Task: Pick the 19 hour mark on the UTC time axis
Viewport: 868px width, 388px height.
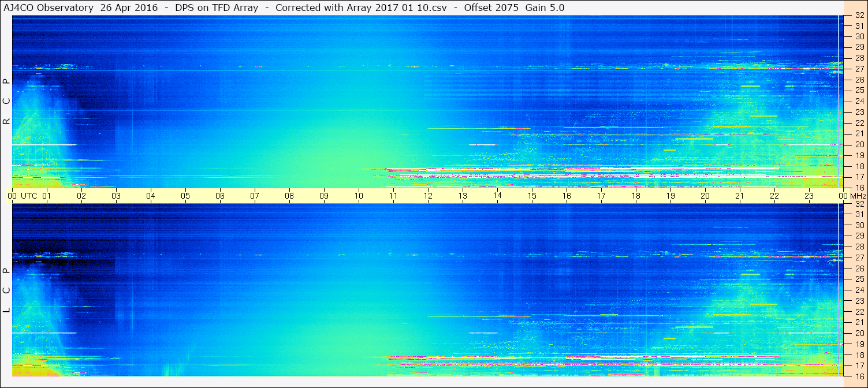Action: [670, 196]
